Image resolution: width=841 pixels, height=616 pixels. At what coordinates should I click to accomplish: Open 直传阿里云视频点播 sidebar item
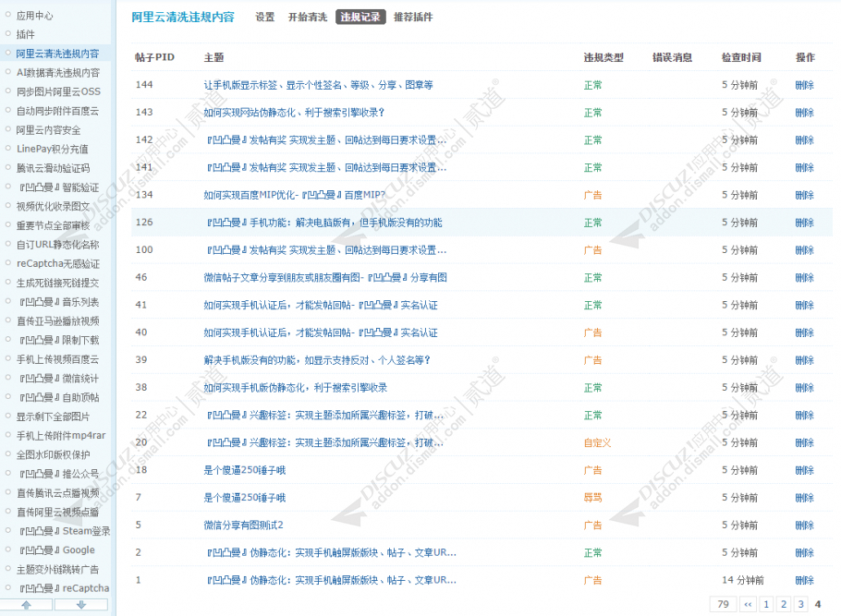(58, 512)
